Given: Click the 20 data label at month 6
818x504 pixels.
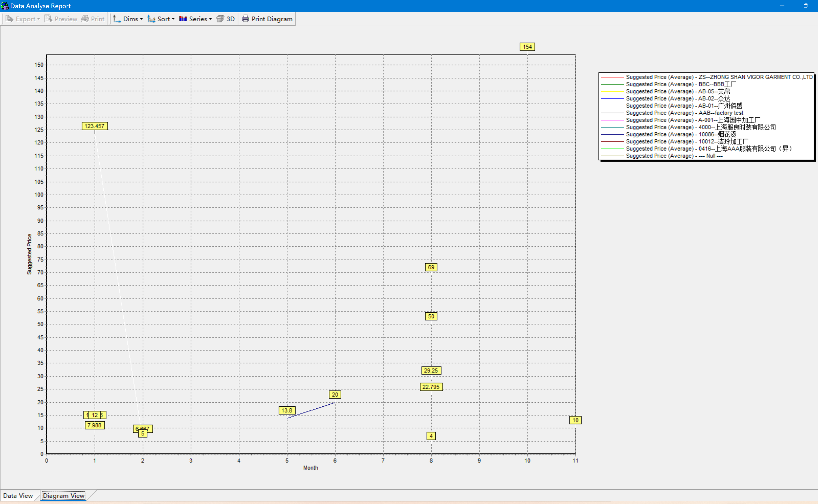Looking at the screenshot, I should click(335, 395).
